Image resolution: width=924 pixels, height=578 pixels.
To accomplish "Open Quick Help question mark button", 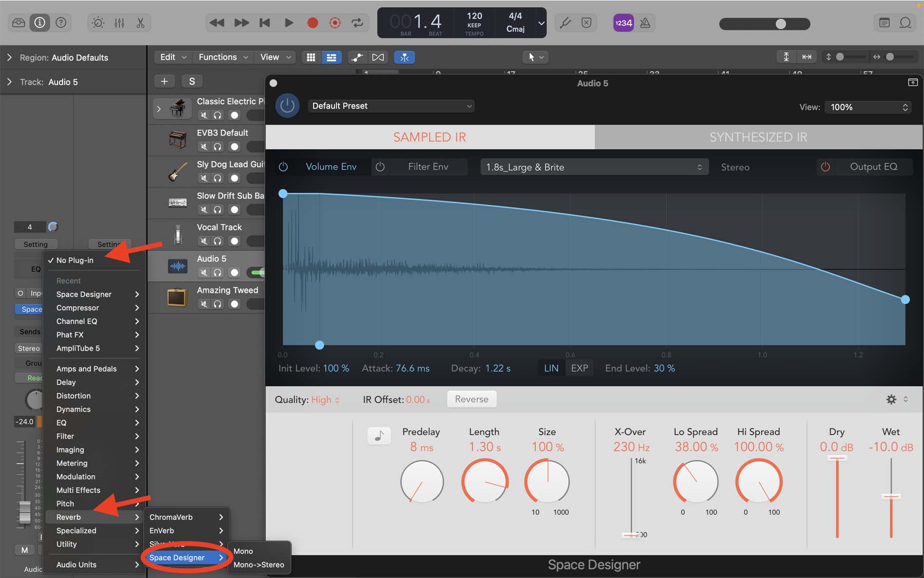I will (x=61, y=23).
